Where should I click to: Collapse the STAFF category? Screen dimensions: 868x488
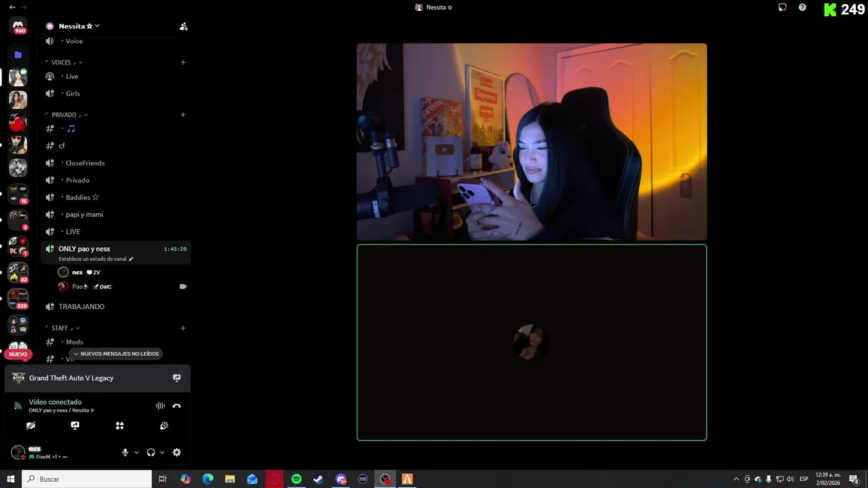click(x=62, y=328)
